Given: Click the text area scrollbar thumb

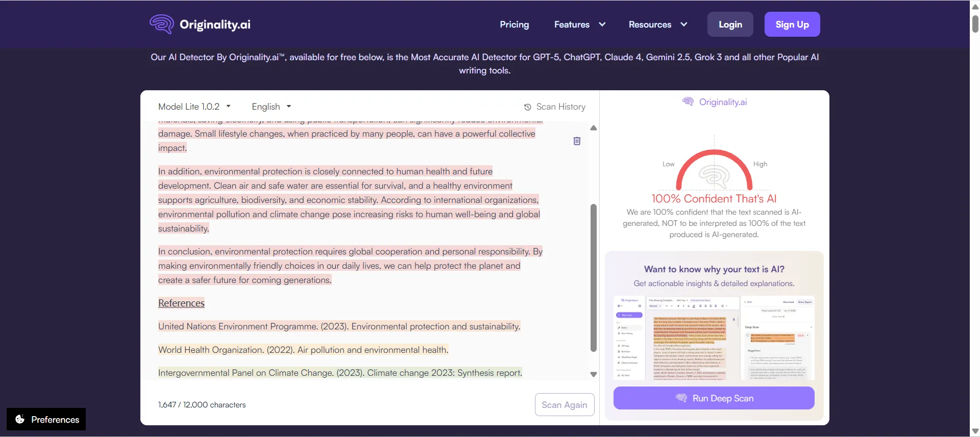Looking at the screenshot, I should pyautogui.click(x=594, y=278).
